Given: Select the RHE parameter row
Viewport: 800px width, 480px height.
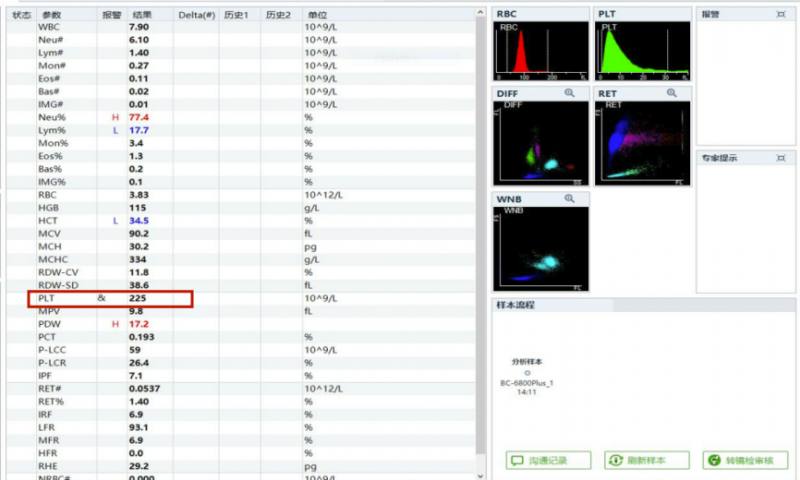Looking at the screenshot, I should tap(241, 466).
